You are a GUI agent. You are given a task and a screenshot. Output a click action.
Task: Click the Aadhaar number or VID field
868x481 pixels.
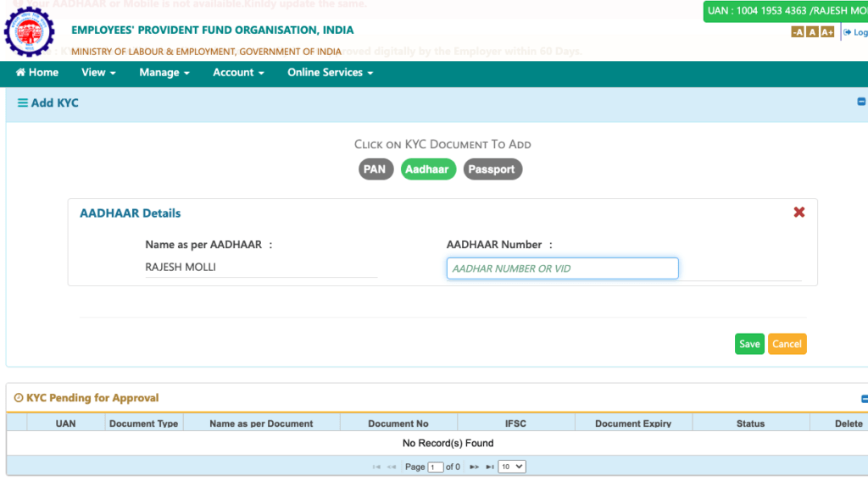click(563, 268)
